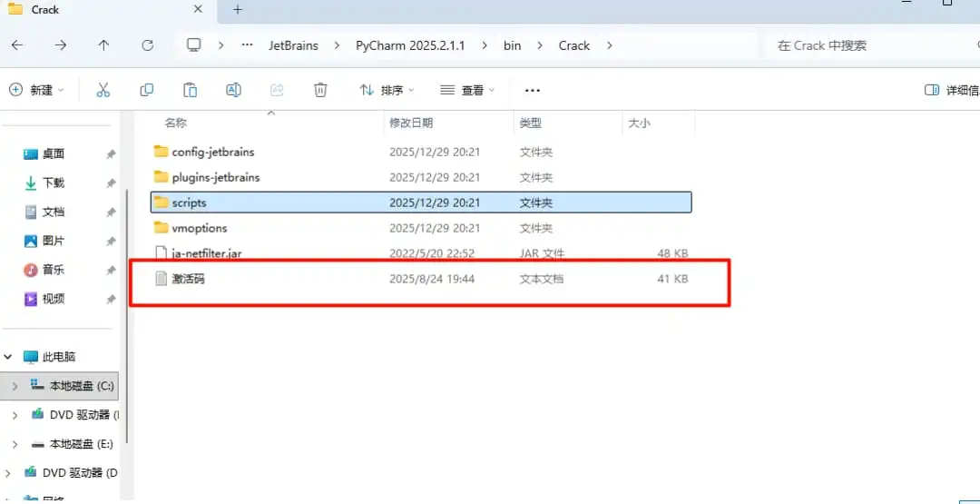Select the 激活码 text document

point(421,279)
